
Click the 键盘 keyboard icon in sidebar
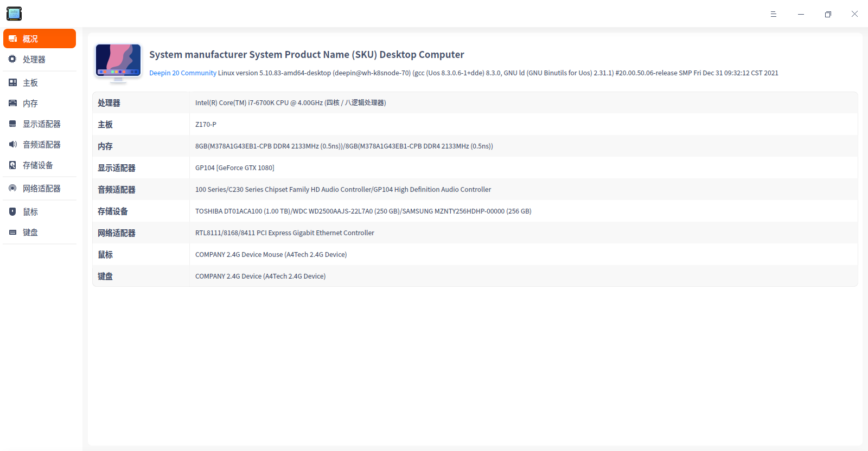click(x=12, y=232)
